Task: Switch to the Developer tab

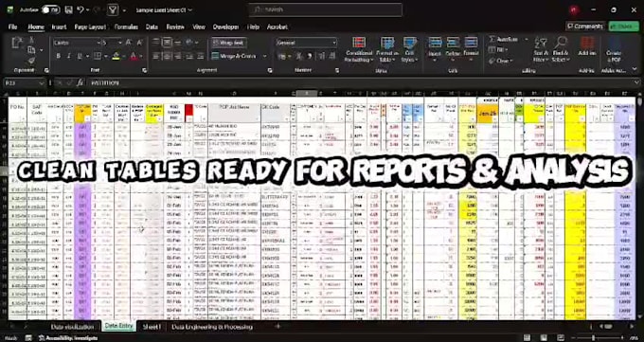Action: click(x=225, y=27)
